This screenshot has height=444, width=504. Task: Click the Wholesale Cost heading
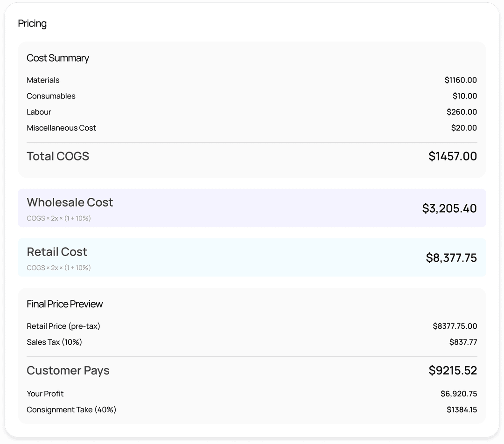tap(70, 202)
